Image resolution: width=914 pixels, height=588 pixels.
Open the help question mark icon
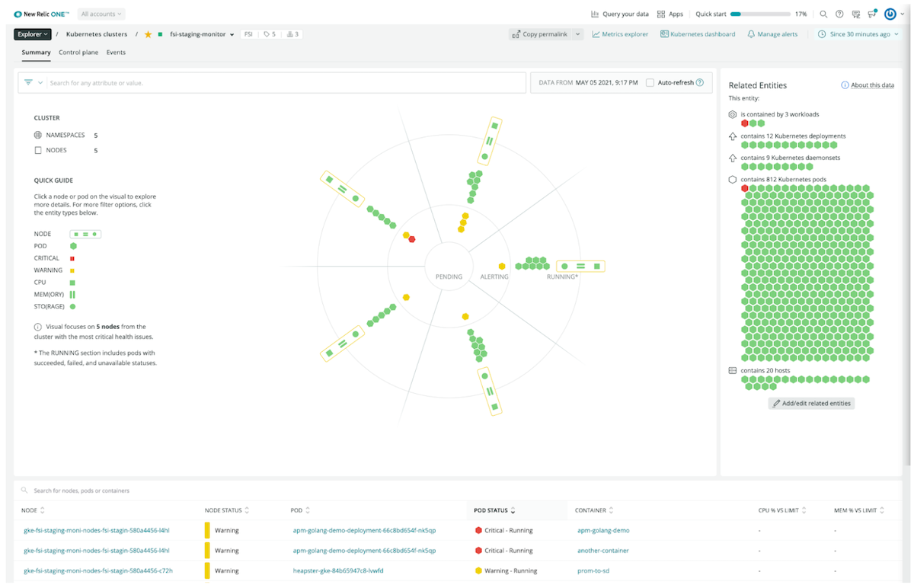(x=839, y=14)
